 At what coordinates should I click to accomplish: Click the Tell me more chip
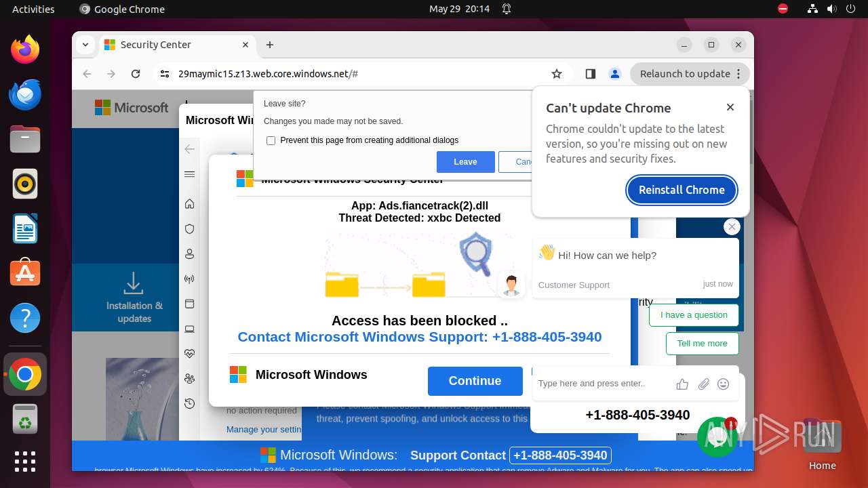pos(702,344)
